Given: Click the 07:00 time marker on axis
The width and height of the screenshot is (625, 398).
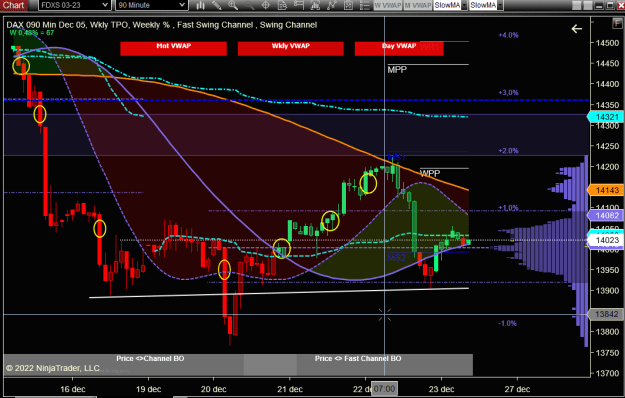Looking at the screenshot, I should click(384, 389).
